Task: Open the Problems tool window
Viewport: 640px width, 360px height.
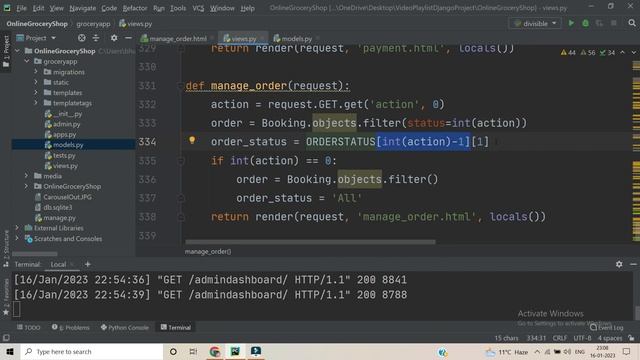Action: pos(71,327)
